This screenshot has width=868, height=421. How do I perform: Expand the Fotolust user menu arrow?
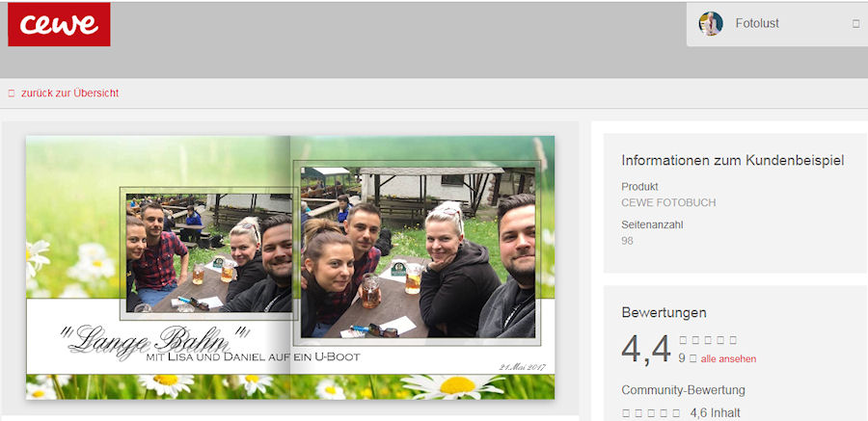pos(855,24)
